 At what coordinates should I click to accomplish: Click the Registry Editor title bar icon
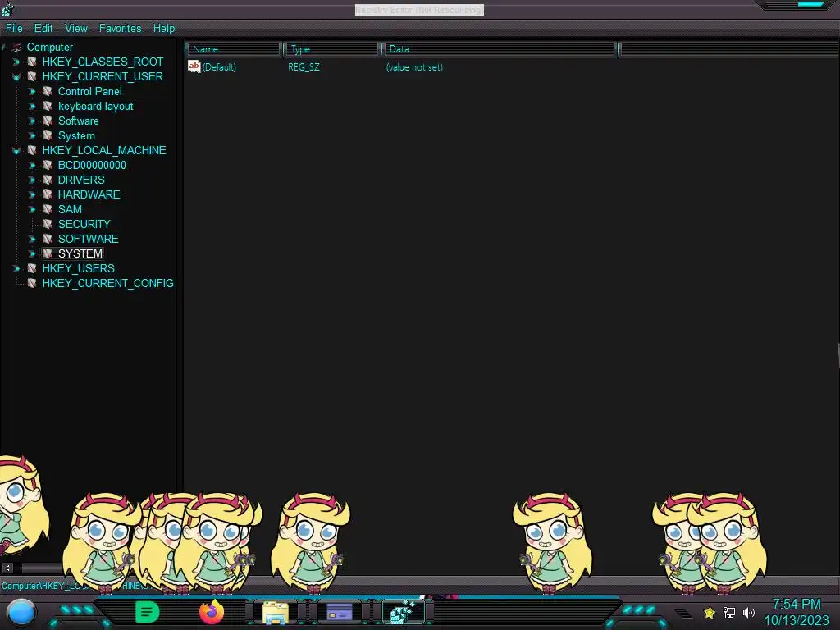[7, 8]
